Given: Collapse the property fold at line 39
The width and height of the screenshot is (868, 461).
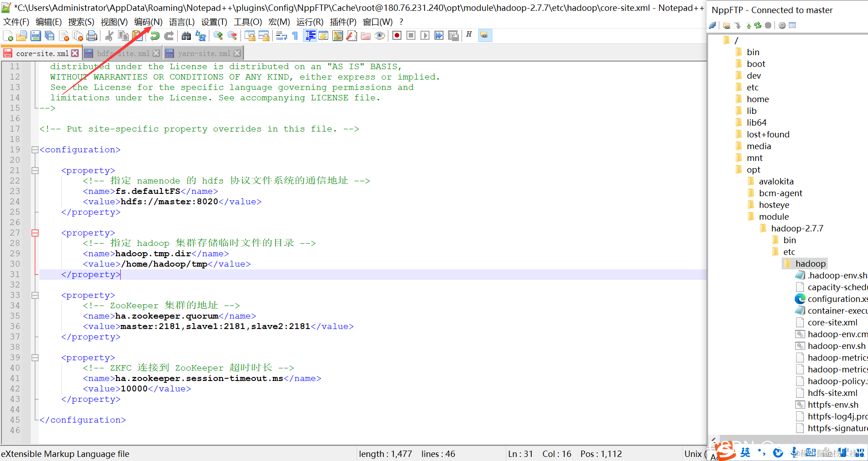Looking at the screenshot, I should tap(35, 358).
